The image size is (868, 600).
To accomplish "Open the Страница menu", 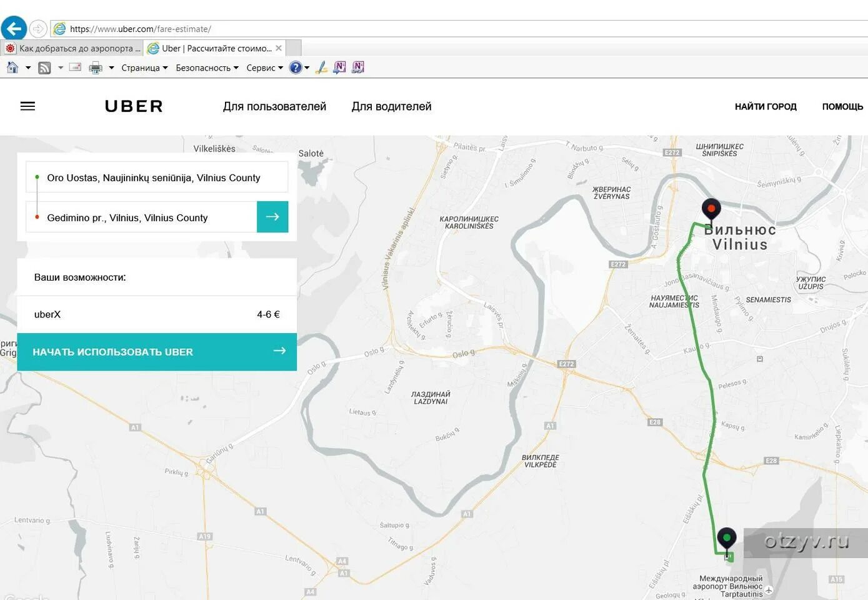I will [x=144, y=67].
